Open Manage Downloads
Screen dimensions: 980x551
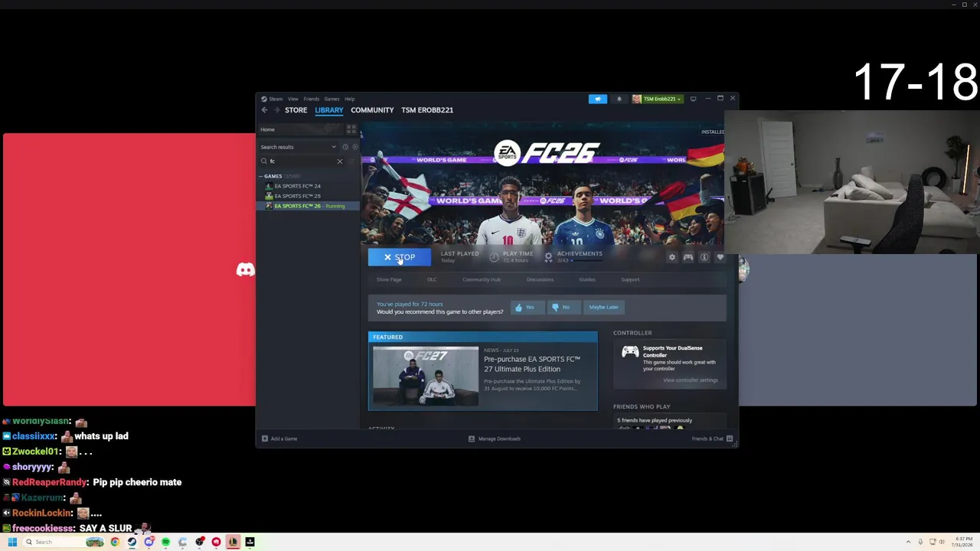tap(495, 439)
